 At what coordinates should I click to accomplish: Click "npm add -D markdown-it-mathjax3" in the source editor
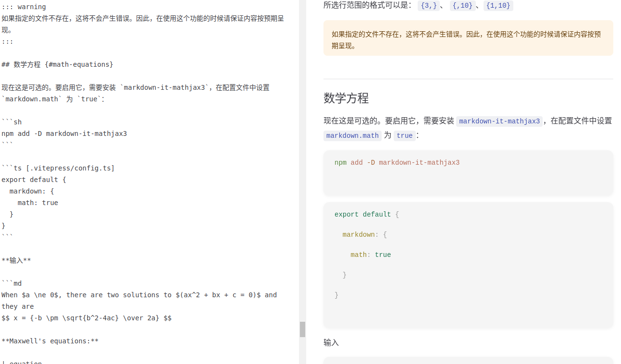(64, 133)
